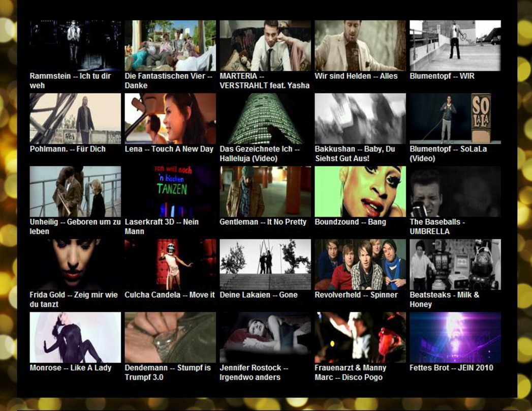Screen dimensions: 532x411
Task: Click the title 'Monrose -- Like A Lady'
Action: pos(71,368)
